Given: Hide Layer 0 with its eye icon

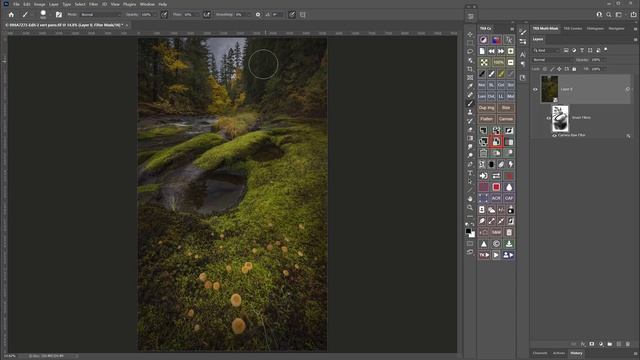Looking at the screenshot, I should tap(535, 89).
